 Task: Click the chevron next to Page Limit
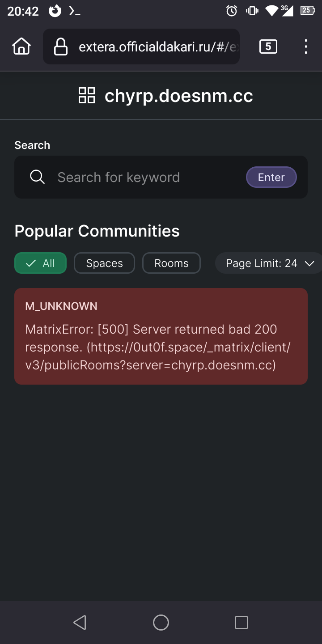pos(309,263)
